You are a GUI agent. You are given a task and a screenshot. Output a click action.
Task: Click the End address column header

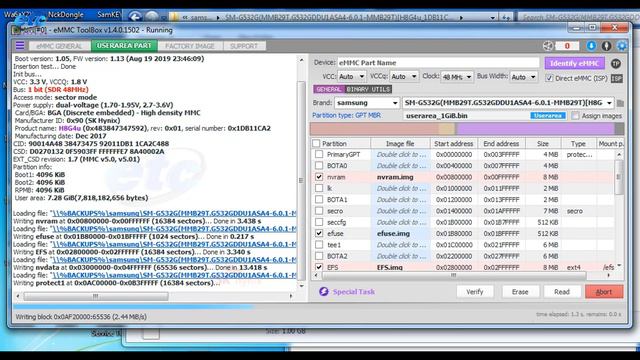(501, 144)
